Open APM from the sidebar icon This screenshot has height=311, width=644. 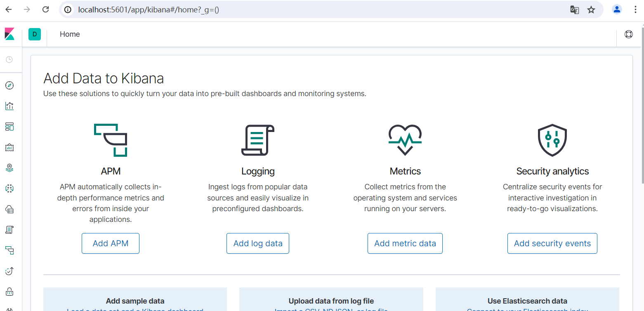9,250
